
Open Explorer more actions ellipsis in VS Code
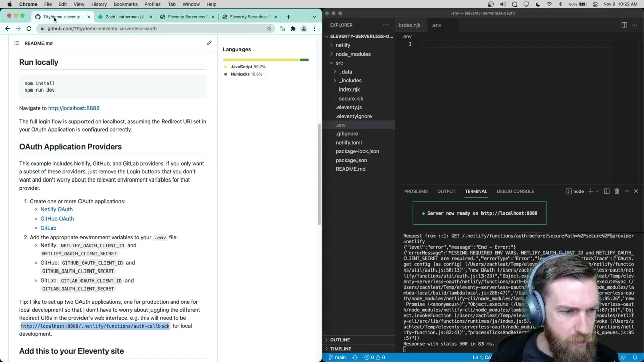point(386,25)
